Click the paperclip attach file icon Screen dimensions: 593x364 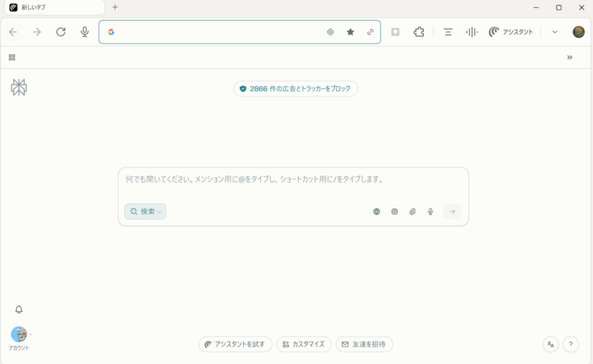413,211
